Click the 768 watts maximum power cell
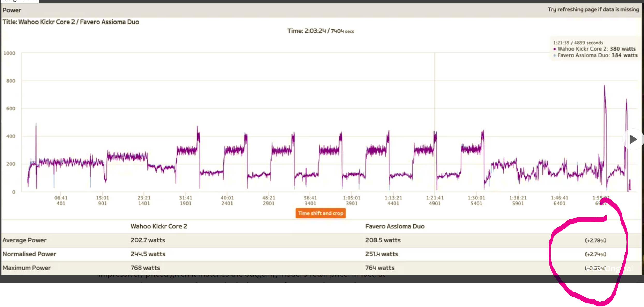The image size is (644, 307). click(145, 268)
